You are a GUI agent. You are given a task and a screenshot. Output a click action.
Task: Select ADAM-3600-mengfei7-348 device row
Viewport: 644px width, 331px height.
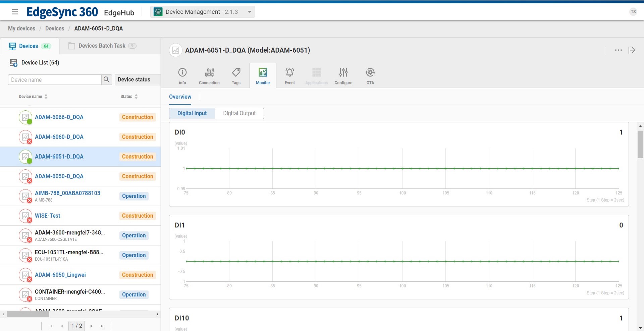[x=80, y=235]
